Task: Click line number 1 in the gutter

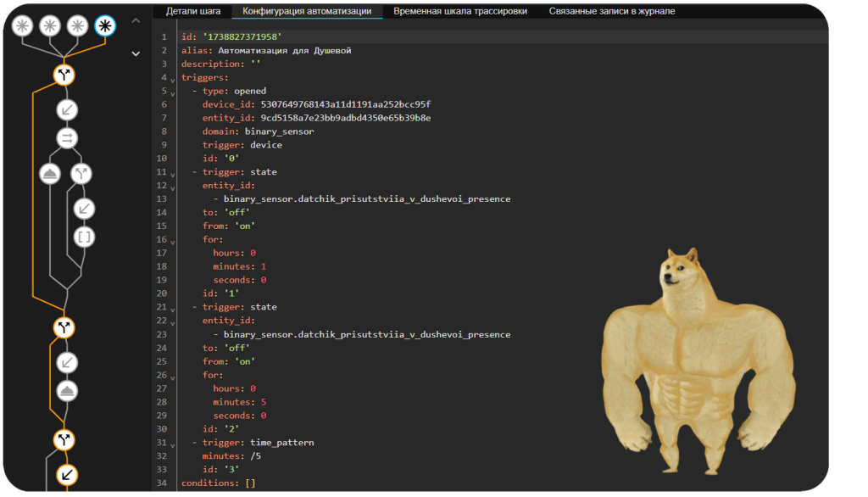Action: [x=164, y=36]
